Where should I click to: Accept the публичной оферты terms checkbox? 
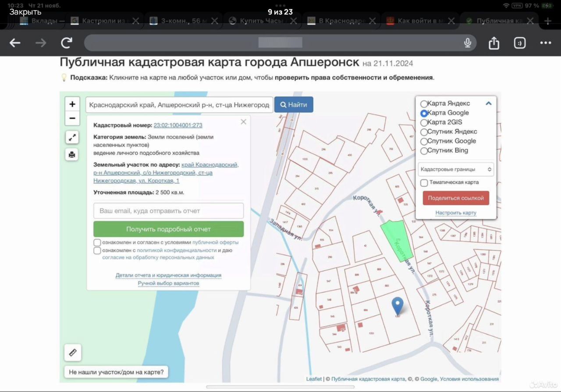(97, 242)
